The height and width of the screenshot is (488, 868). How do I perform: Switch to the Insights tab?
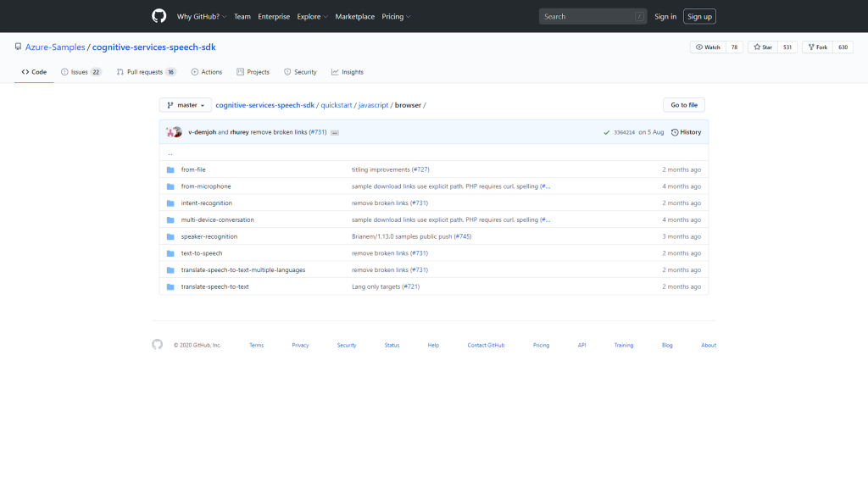tap(347, 72)
